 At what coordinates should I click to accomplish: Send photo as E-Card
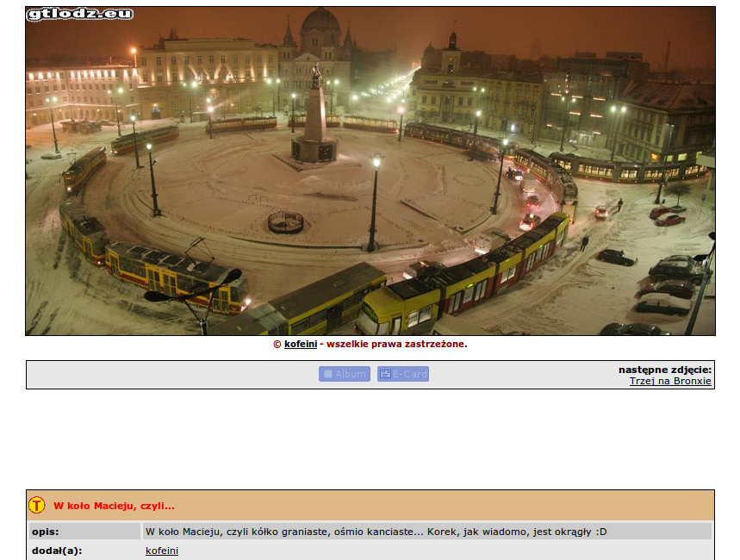pyautogui.click(x=403, y=374)
